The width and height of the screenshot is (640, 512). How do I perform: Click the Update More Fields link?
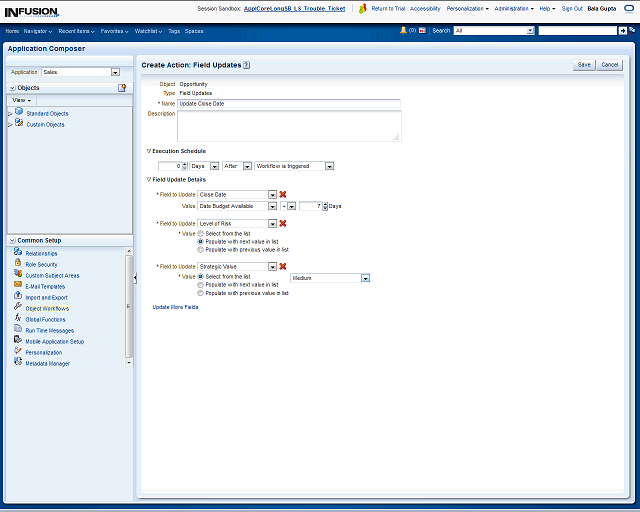[x=175, y=307]
